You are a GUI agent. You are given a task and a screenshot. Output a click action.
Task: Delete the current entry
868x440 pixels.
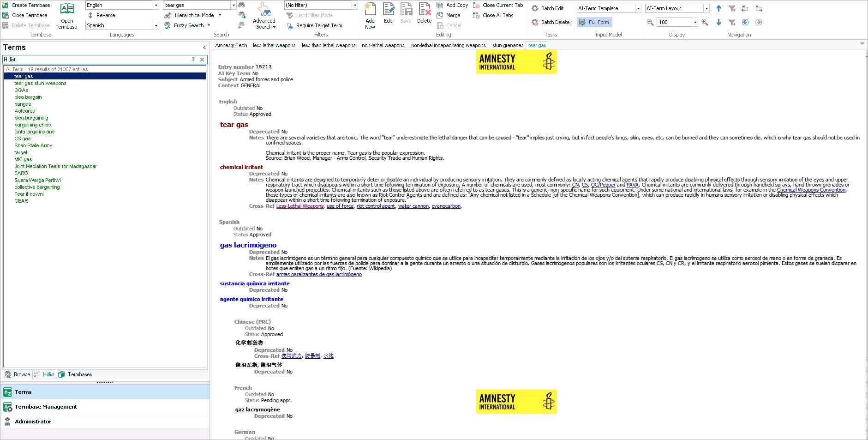pyautogui.click(x=424, y=13)
